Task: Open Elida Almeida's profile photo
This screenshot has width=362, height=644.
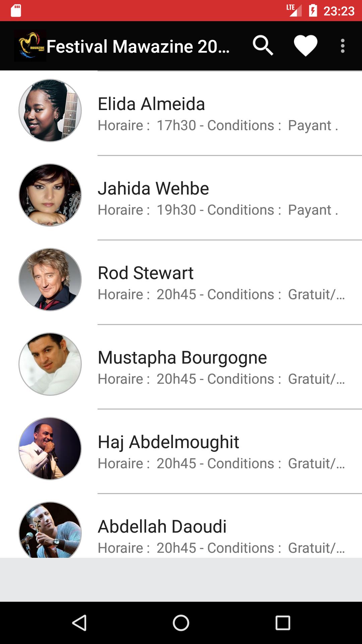Action: [x=50, y=110]
